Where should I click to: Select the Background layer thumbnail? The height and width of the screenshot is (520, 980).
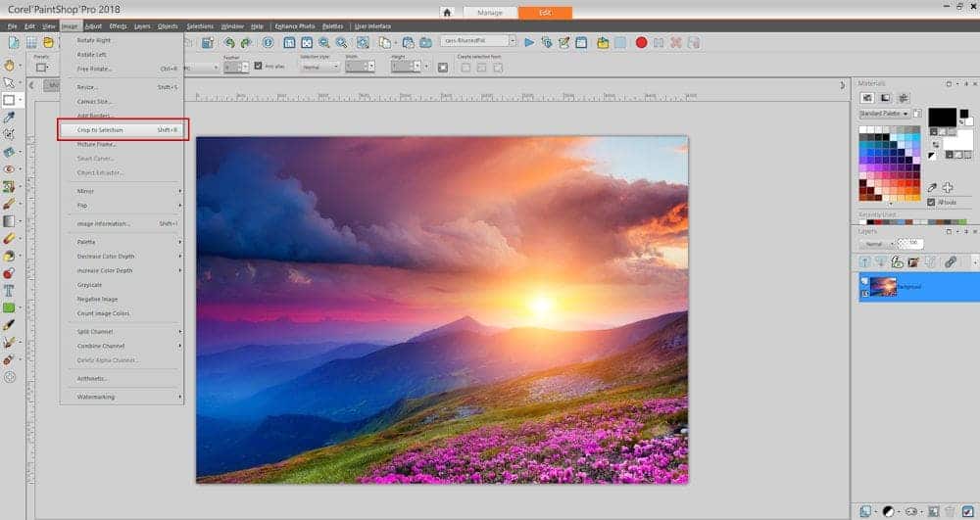(883, 286)
